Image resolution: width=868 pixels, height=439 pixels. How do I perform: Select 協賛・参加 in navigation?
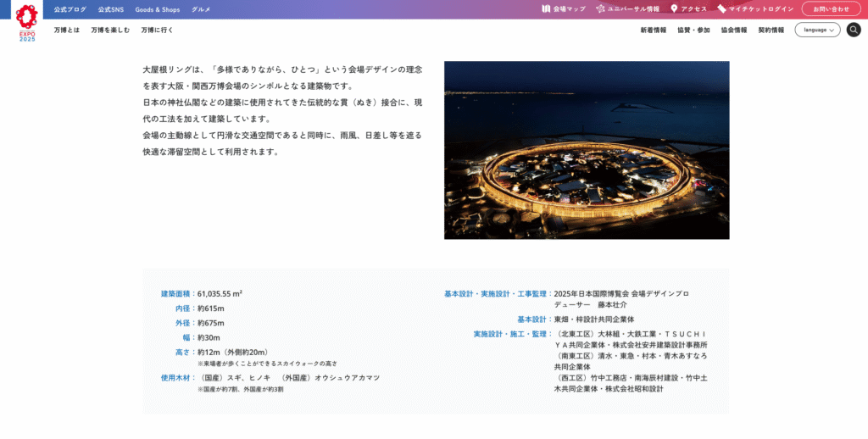tap(693, 30)
